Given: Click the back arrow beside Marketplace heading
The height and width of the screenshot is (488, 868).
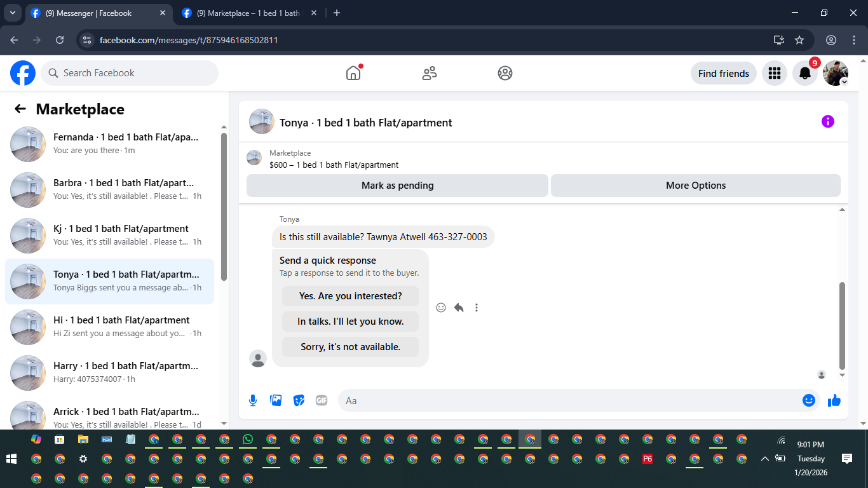Looking at the screenshot, I should [x=20, y=109].
